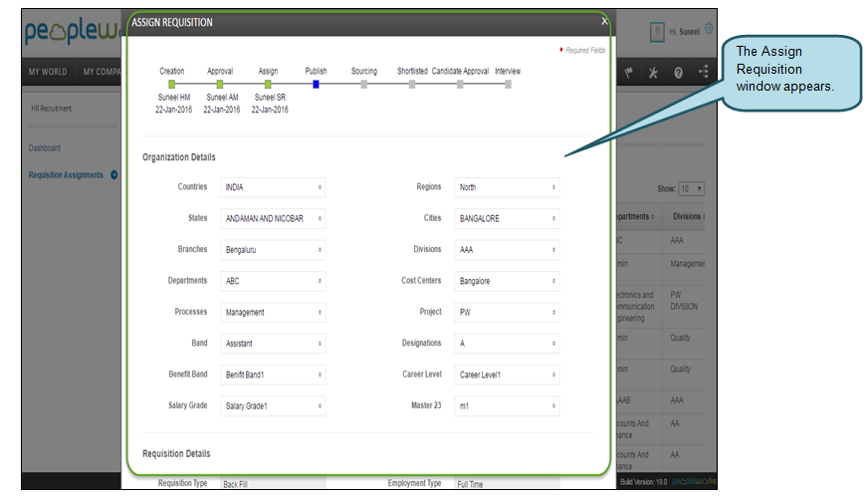The width and height of the screenshot is (868, 498).
Task: Open the Designations dropdown showing A
Action: [x=507, y=344]
